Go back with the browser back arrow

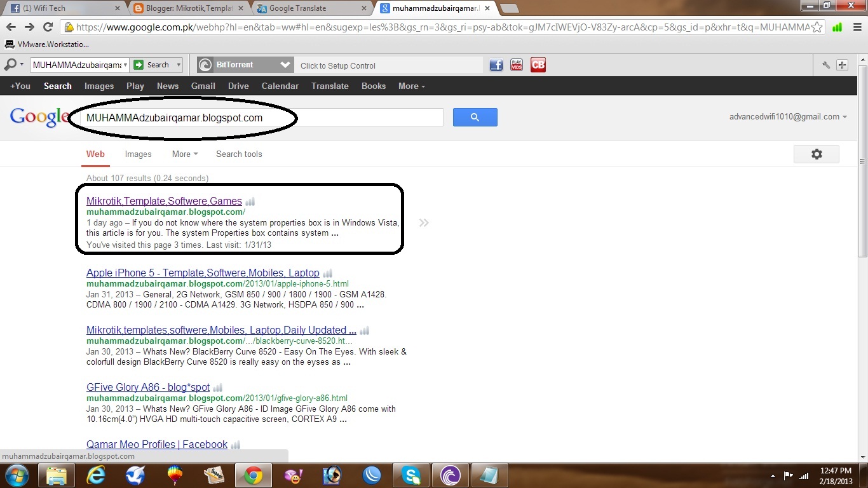coord(11,27)
